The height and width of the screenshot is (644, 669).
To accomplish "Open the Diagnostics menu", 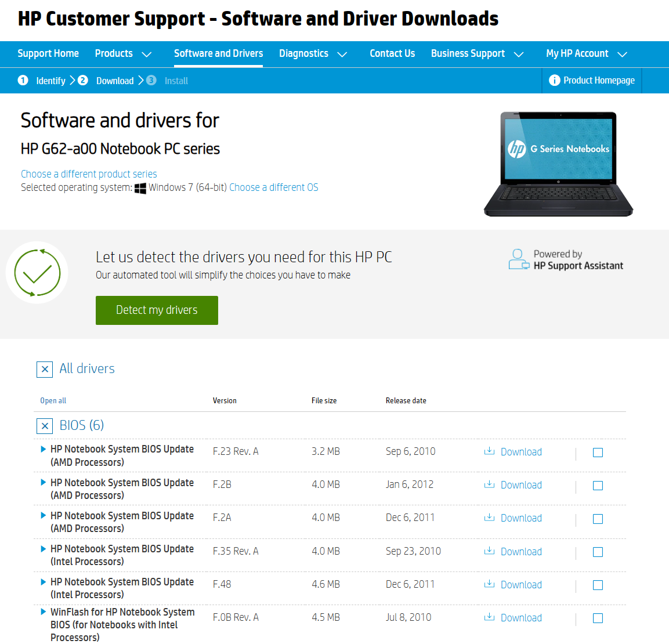I will click(x=304, y=54).
